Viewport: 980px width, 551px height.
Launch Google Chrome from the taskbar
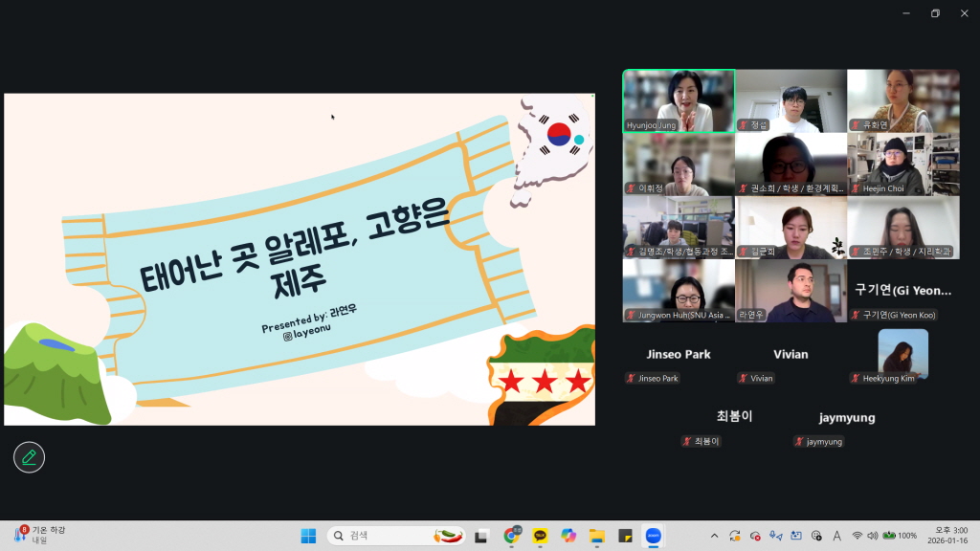[x=510, y=536]
